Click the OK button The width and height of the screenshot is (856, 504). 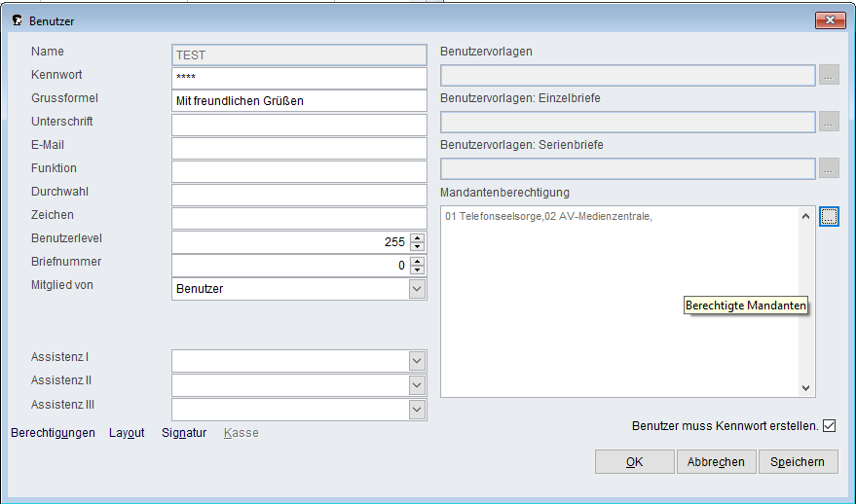[634, 462]
